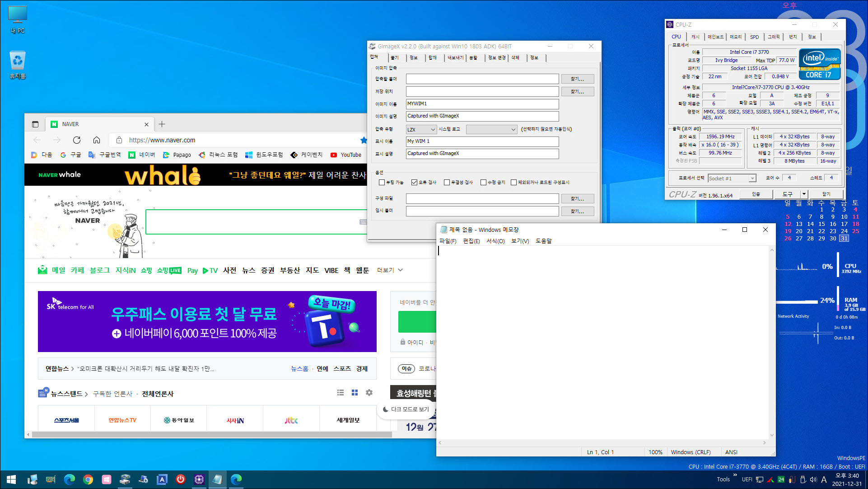
Task: Click 이미지 이름 field containing MYWIM1
Action: coord(482,104)
